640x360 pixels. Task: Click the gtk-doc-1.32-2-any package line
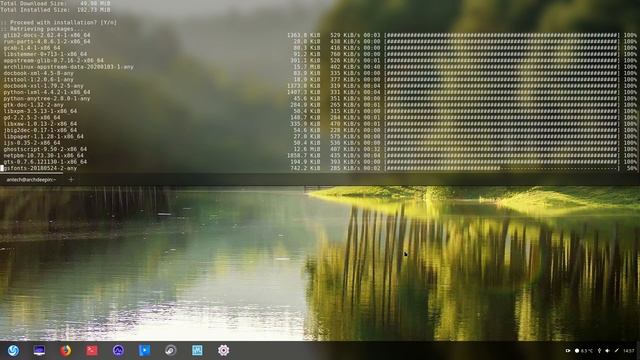pos(33,105)
